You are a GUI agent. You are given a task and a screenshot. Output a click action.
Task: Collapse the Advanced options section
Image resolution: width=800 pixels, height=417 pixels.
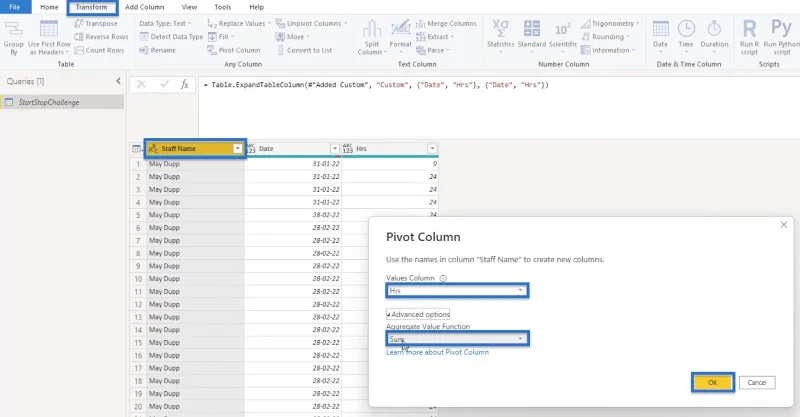(418, 314)
